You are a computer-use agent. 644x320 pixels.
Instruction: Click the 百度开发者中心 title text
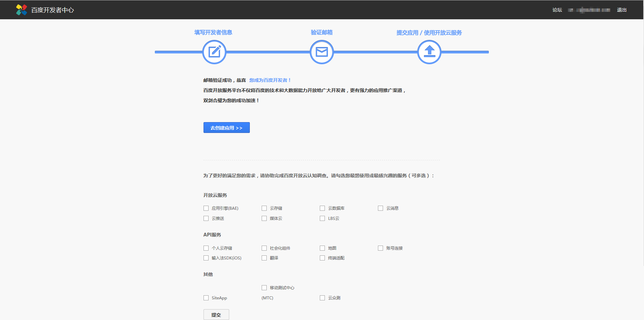[x=53, y=10]
